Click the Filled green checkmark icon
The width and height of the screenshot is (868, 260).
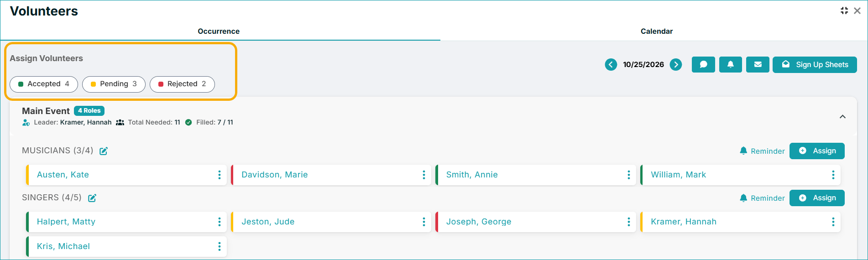[188, 122]
